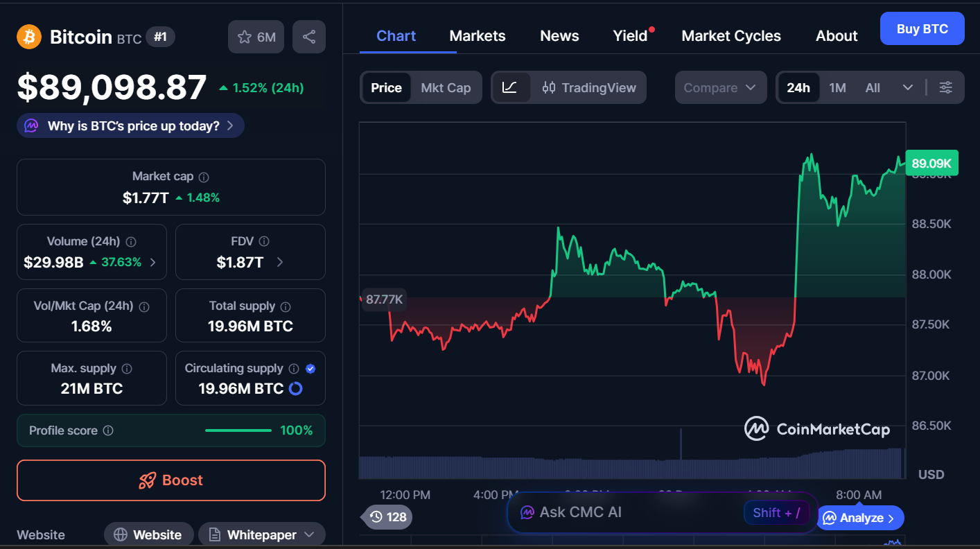Expand the time range chevron dropdown

coord(908,87)
